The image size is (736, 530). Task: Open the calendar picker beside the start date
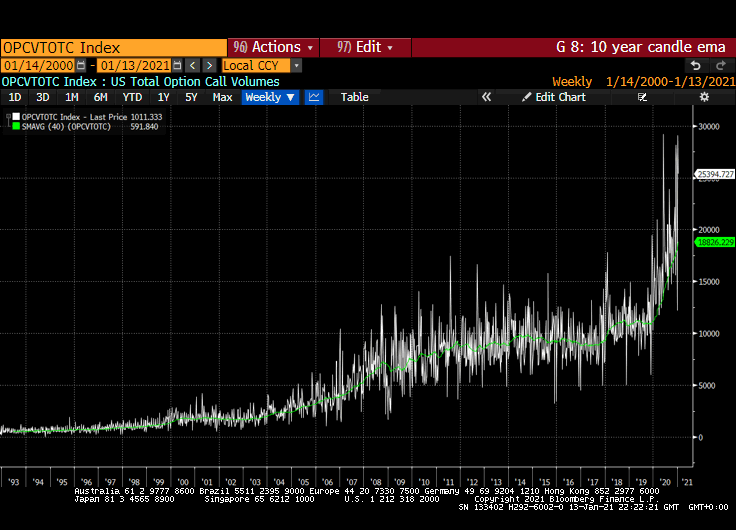point(80,65)
